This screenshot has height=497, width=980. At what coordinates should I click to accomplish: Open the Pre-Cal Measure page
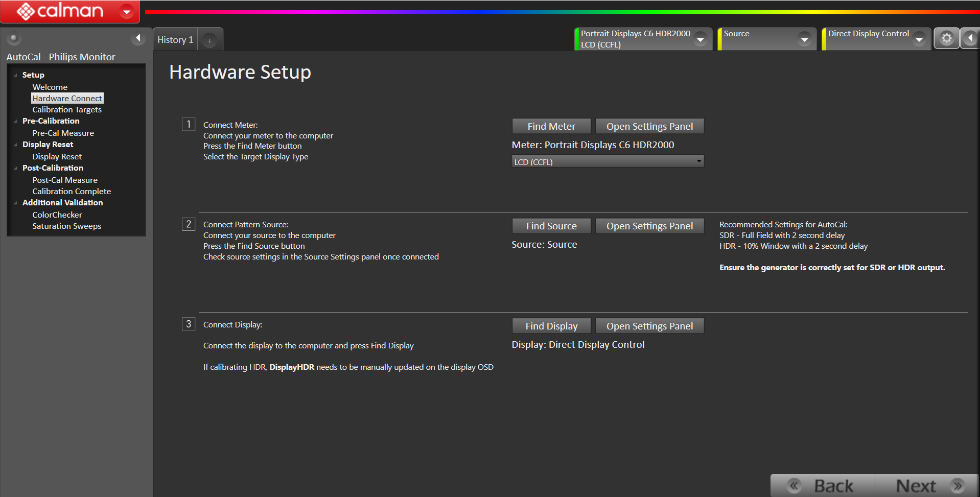[63, 133]
